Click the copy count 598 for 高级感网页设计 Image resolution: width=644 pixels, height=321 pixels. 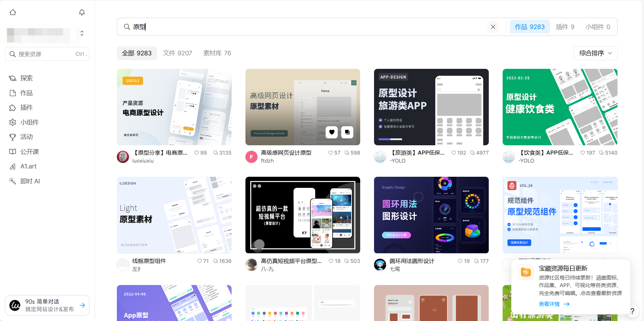click(352, 153)
